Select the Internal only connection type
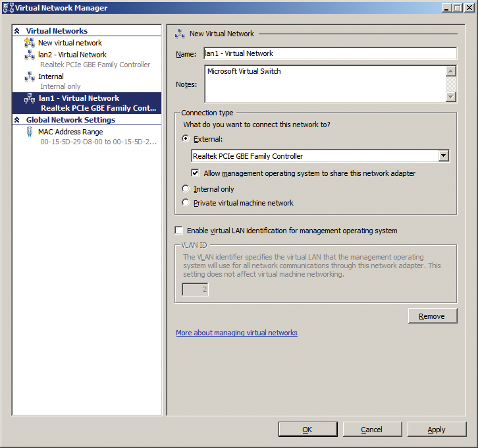This screenshot has width=478, height=448. (x=186, y=189)
